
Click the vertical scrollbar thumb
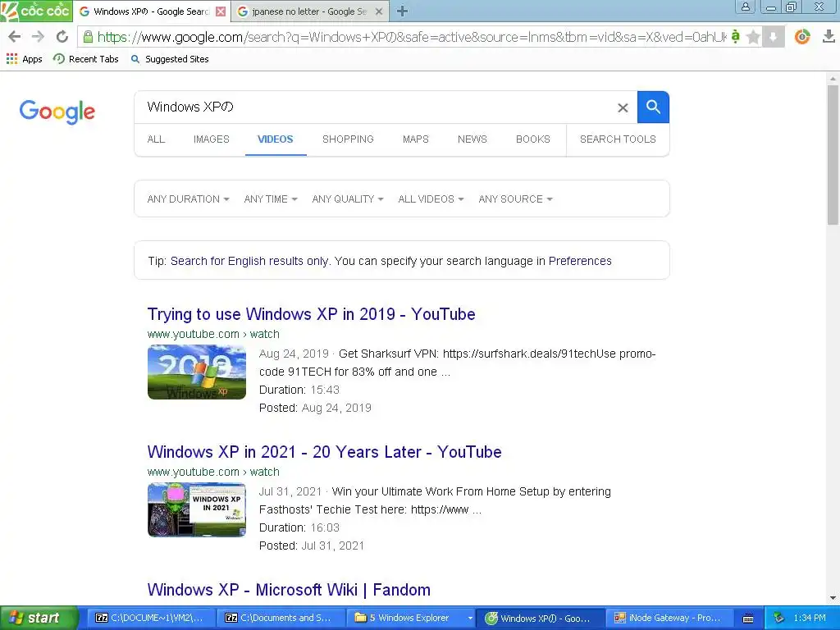click(833, 154)
